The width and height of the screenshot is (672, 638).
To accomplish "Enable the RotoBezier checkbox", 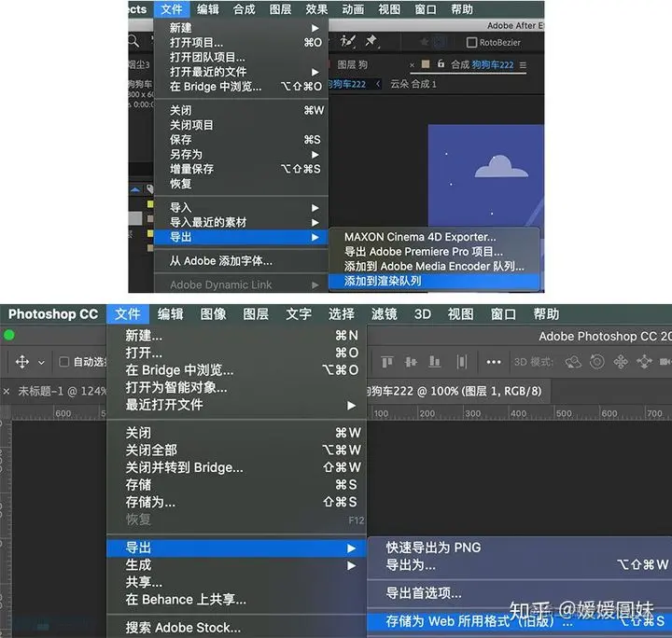I will (x=471, y=42).
